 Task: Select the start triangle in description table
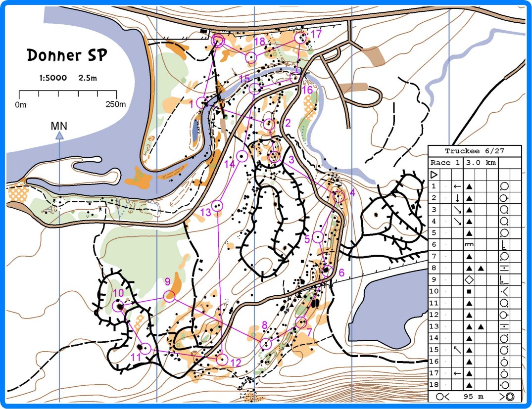(x=434, y=175)
